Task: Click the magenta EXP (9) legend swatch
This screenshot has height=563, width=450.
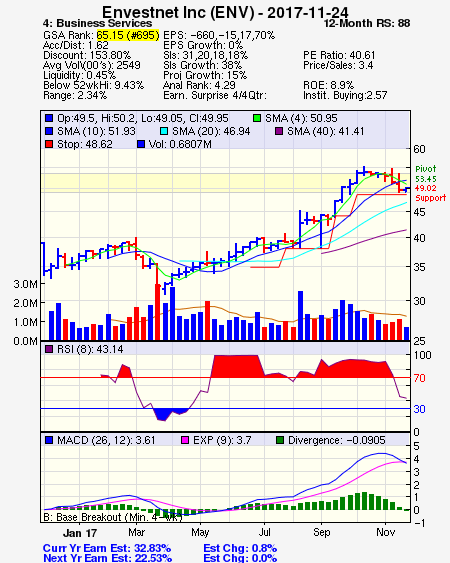Action: click(x=185, y=440)
